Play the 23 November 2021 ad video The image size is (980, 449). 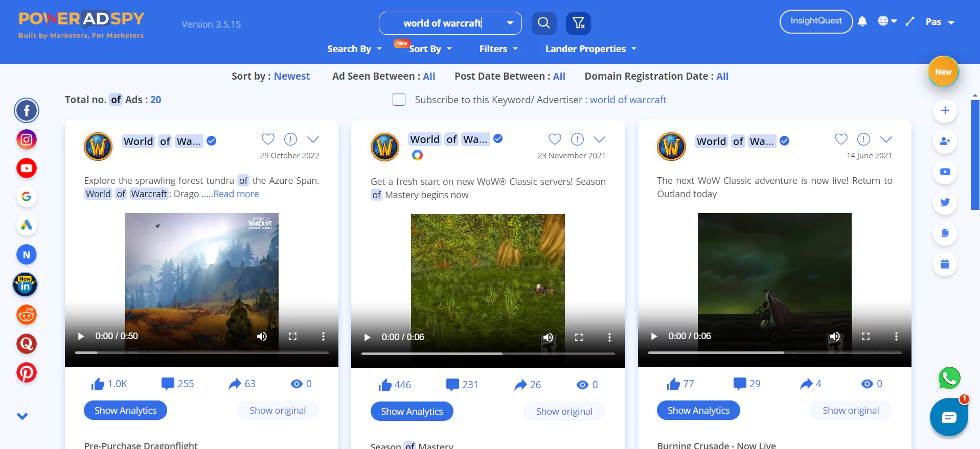(x=367, y=337)
